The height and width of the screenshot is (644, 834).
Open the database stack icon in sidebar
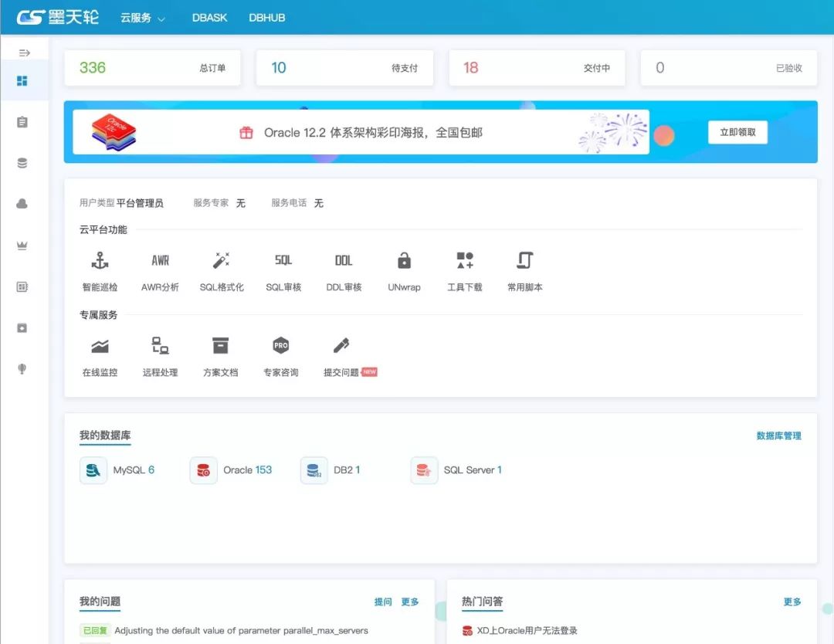pyautogui.click(x=22, y=163)
